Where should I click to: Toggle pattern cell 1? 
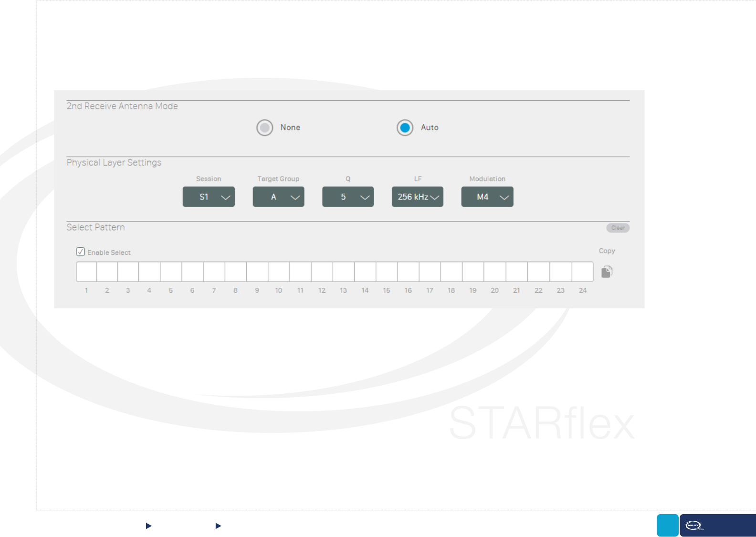pyautogui.click(x=86, y=272)
